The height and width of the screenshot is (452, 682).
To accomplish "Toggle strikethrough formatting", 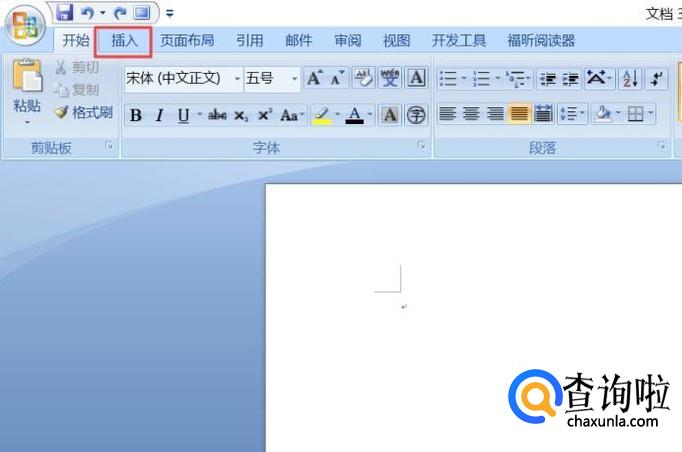I will pos(217,115).
